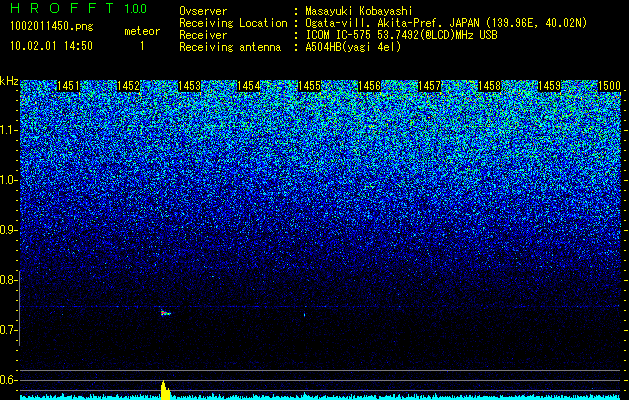Click the filename 1002011450.png
The image size is (629, 400).
(52, 27)
